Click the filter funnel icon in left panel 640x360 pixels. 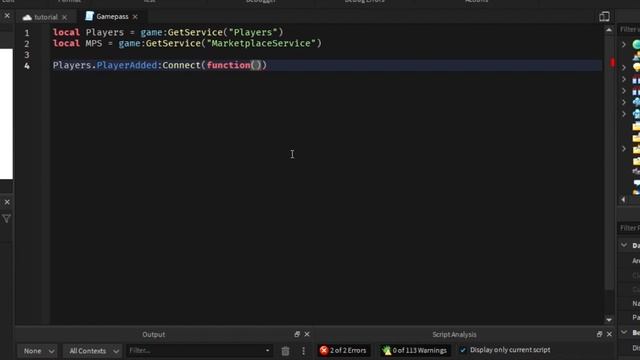click(x=7, y=219)
